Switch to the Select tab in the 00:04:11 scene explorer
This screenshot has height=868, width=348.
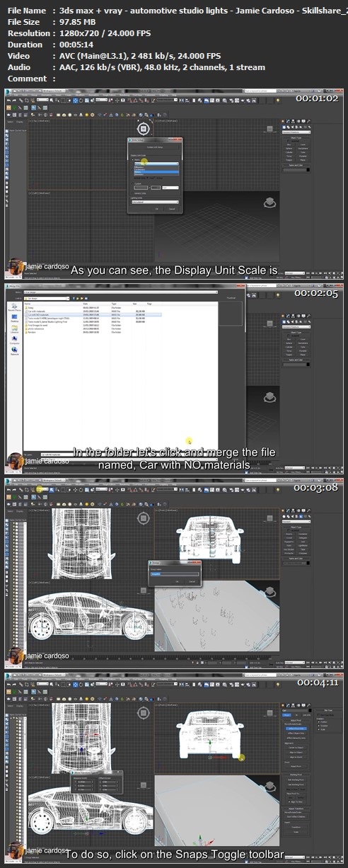click(x=11, y=706)
